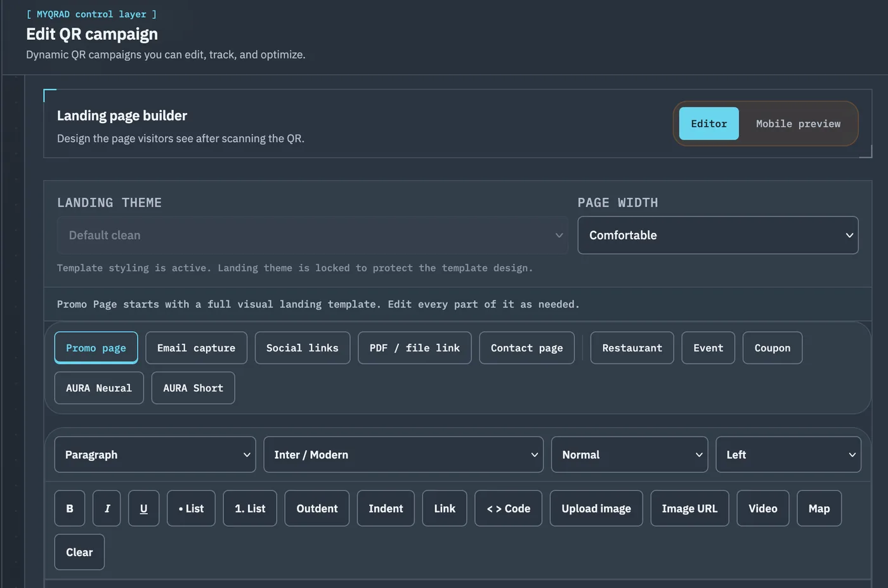Open the Page Width dropdown
888x588 pixels.
pyautogui.click(x=717, y=235)
